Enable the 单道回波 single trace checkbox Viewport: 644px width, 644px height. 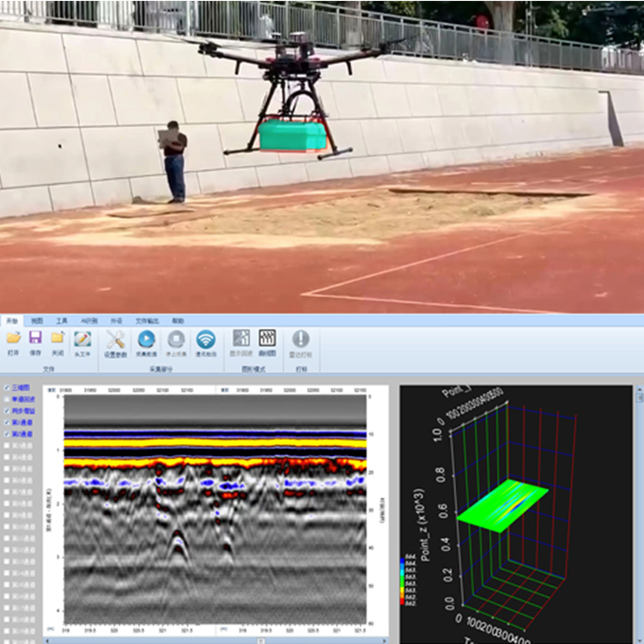pos(8,400)
